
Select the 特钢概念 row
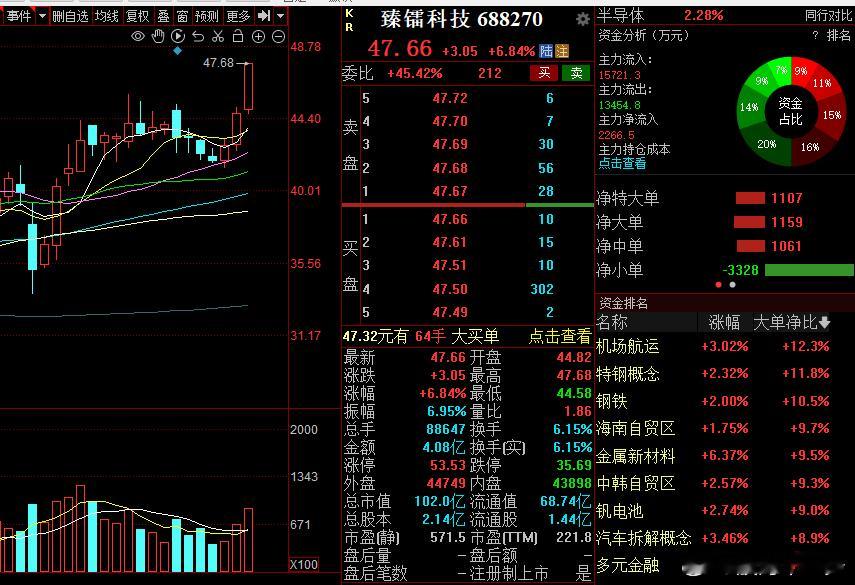tap(724, 374)
